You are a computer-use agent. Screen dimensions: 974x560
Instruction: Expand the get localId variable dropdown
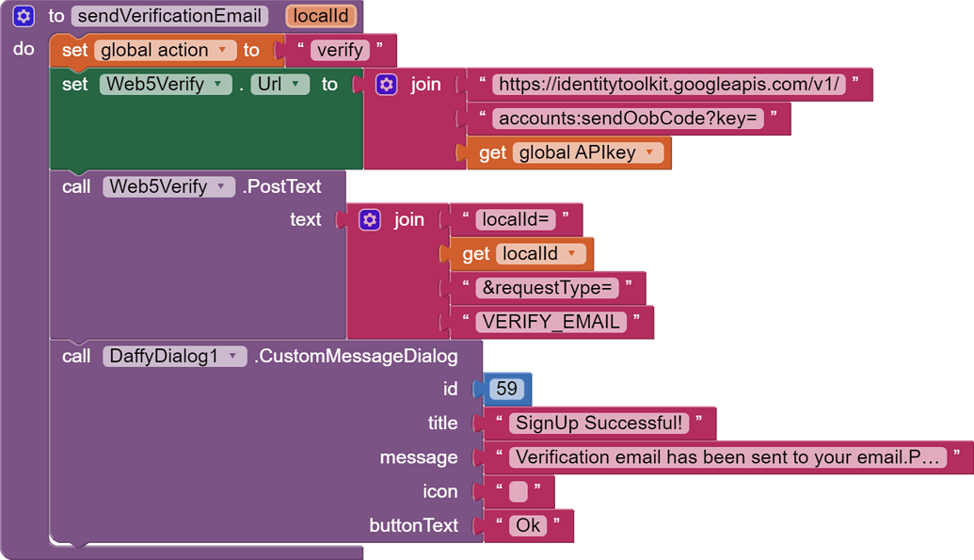tap(573, 254)
